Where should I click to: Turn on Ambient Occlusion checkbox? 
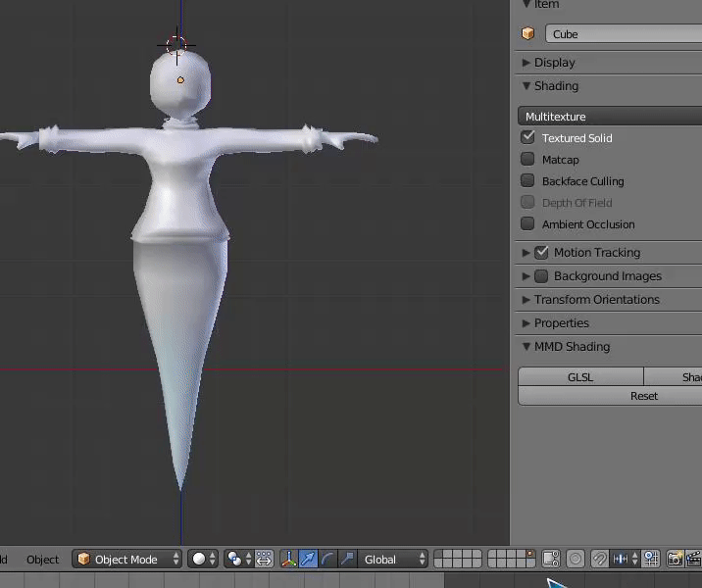pos(528,224)
